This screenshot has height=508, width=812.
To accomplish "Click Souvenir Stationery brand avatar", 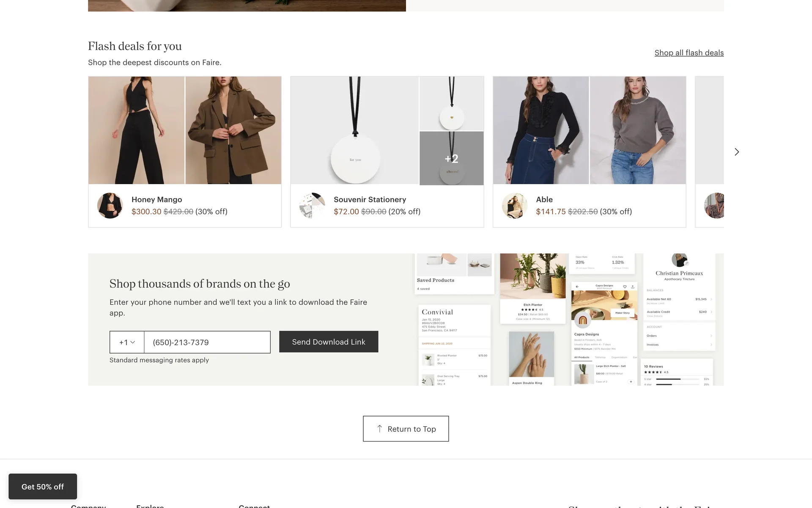I will [312, 206].
